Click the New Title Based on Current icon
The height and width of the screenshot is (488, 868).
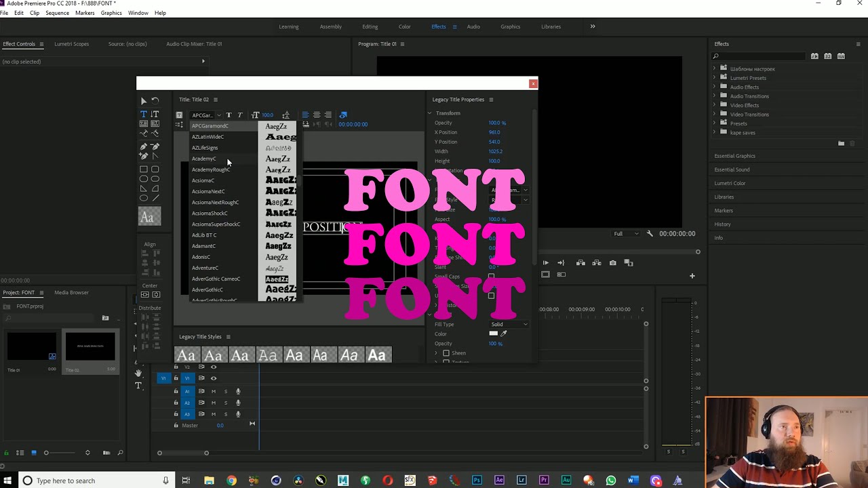click(x=179, y=115)
